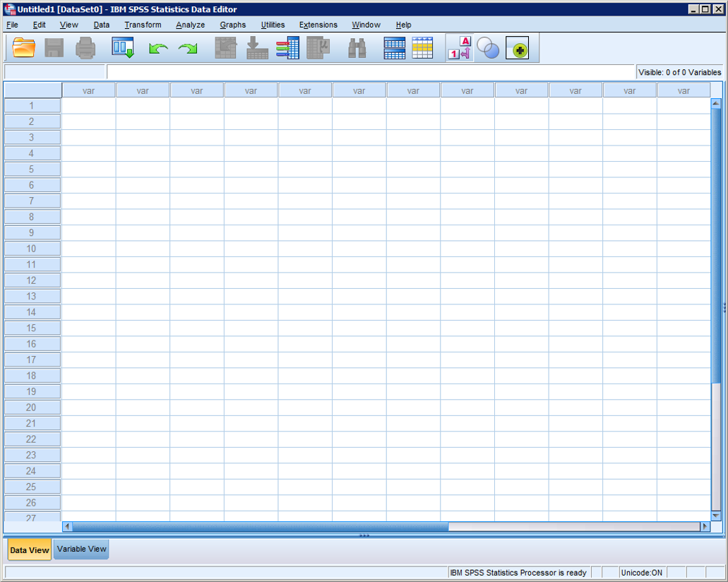Open the Analyze menu
This screenshot has width=728, height=582.
point(190,25)
